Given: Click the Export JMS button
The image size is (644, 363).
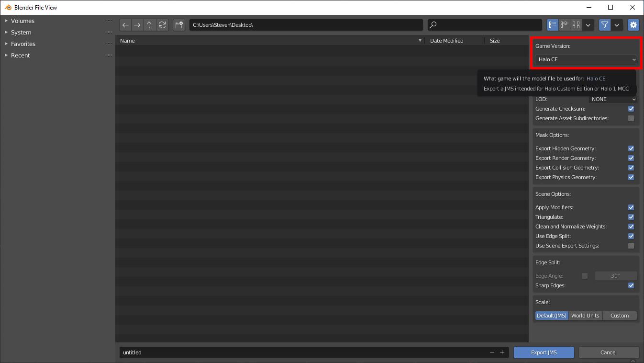Looking at the screenshot, I should click(544, 352).
